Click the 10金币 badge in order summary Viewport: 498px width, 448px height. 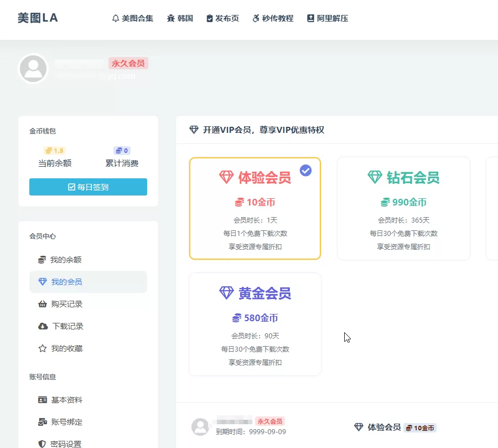coord(420,428)
